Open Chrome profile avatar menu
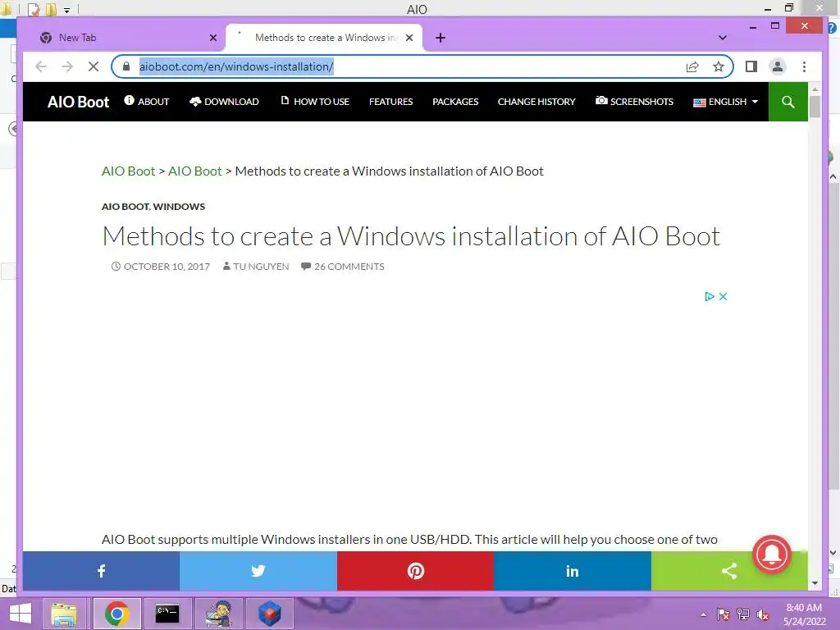Screen dimensions: 840x630 coord(778,66)
